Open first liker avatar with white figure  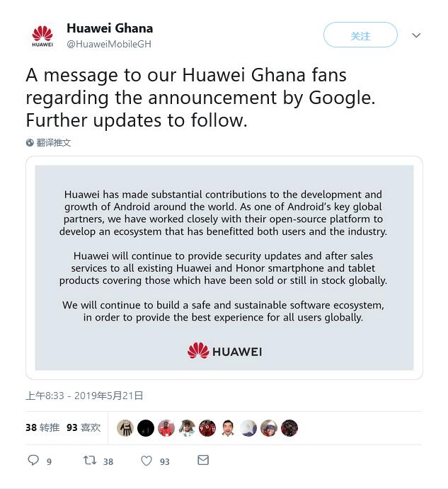[125, 428]
